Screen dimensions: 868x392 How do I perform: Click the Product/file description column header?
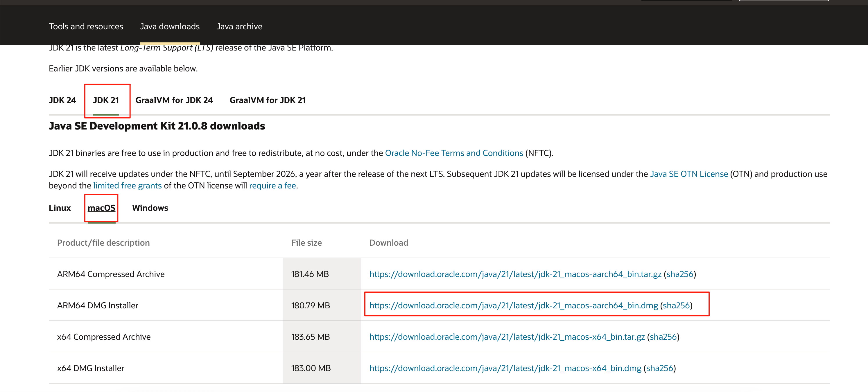pos(103,243)
